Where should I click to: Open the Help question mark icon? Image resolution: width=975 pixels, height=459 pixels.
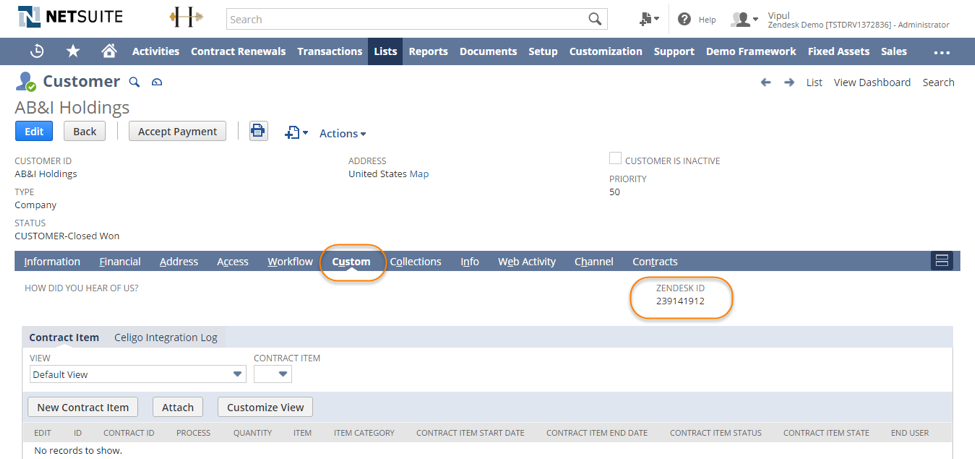tap(684, 19)
